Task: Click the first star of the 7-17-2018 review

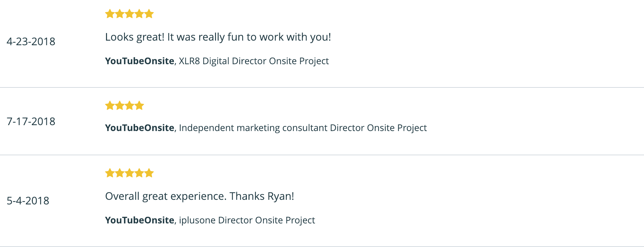Action: 110,106
